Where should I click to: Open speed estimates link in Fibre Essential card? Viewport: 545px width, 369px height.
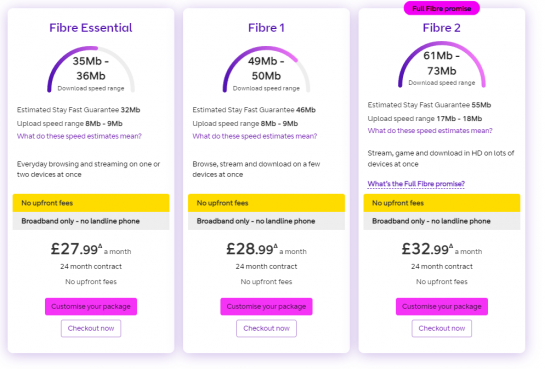(79, 136)
